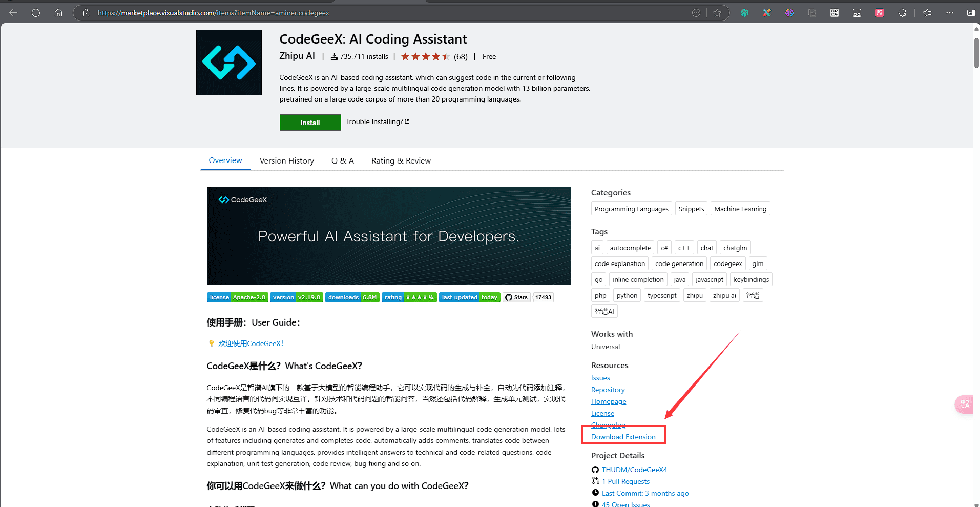Click the Install button
The image size is (980, 507).
(x=310, y=122)
